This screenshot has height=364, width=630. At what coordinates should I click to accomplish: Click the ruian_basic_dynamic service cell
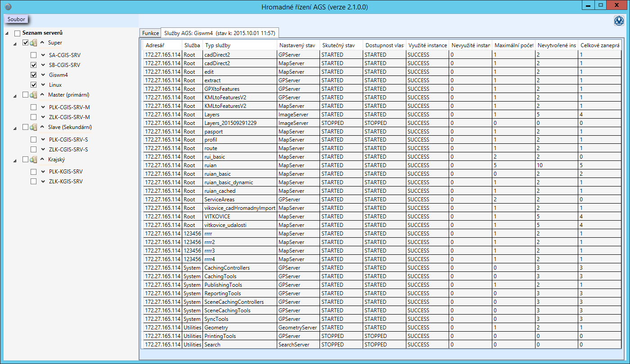pyautogui.click(x=240, y=182)
